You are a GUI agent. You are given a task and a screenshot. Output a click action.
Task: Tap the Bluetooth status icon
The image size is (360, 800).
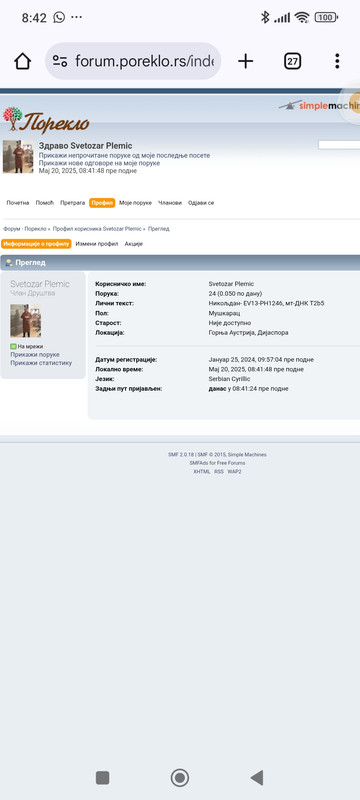pos(265,17)
